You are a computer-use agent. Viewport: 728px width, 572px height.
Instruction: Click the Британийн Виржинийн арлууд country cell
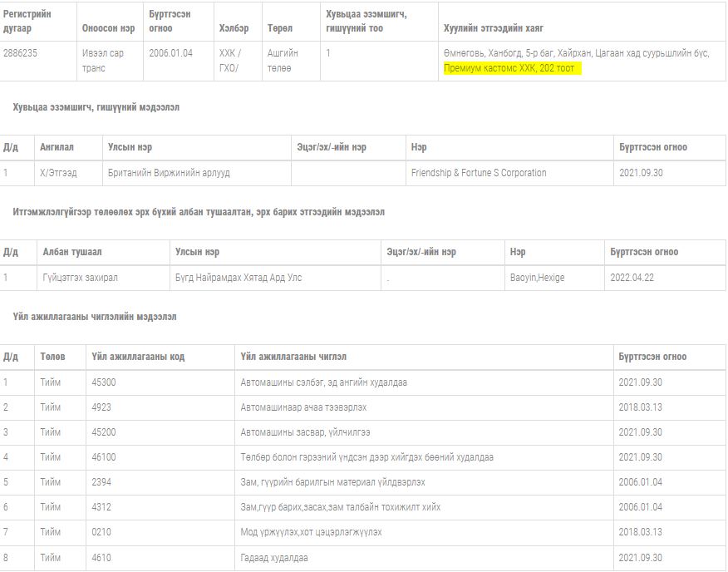[169, 173]
